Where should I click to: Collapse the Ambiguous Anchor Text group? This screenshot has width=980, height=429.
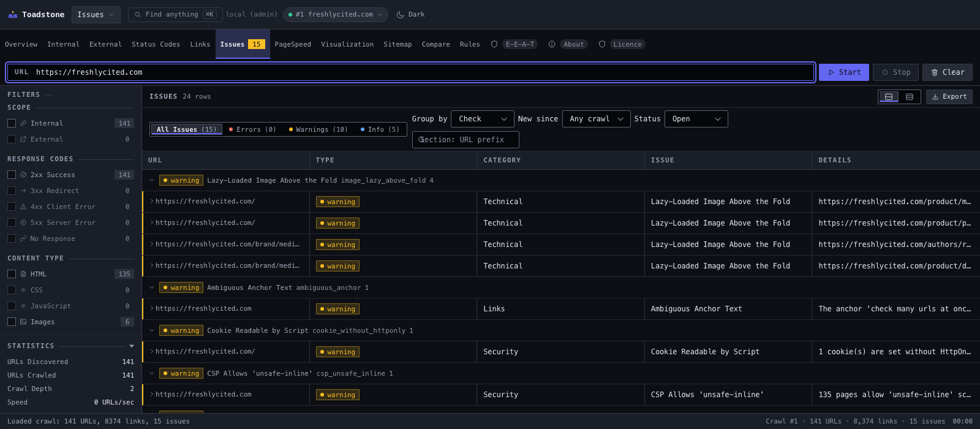(x=152, y=287)
